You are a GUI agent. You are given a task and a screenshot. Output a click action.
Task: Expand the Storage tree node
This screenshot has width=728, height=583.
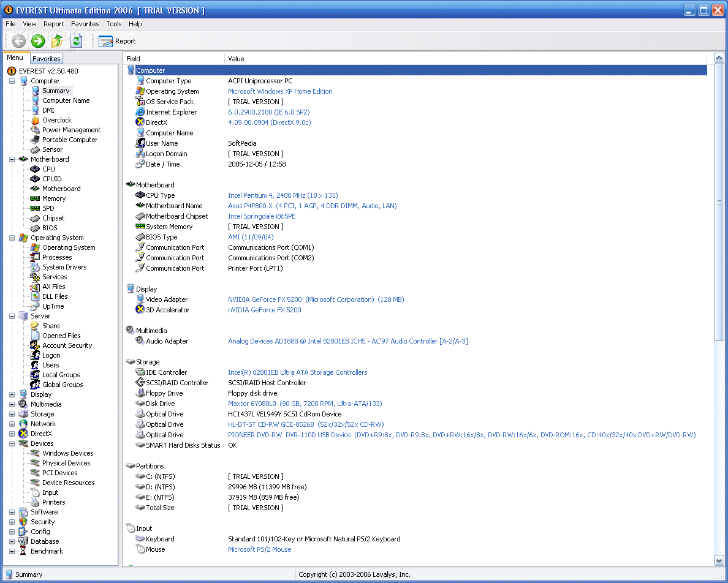pos(12,414)
